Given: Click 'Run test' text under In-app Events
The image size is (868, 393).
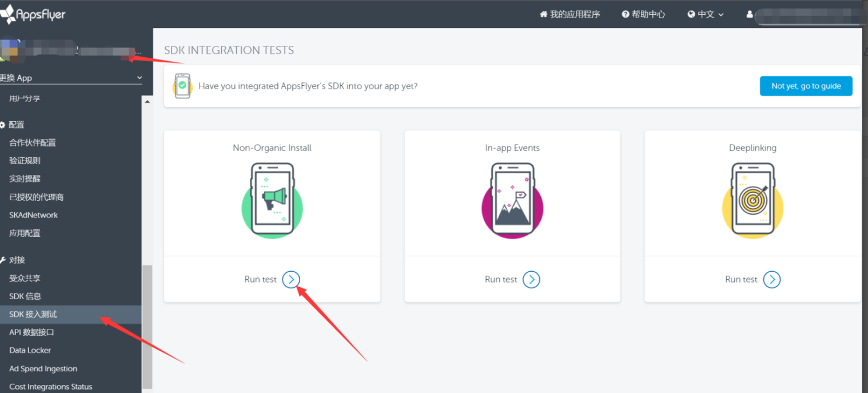Looking at the screenshot, I should [x=501, y=279].
